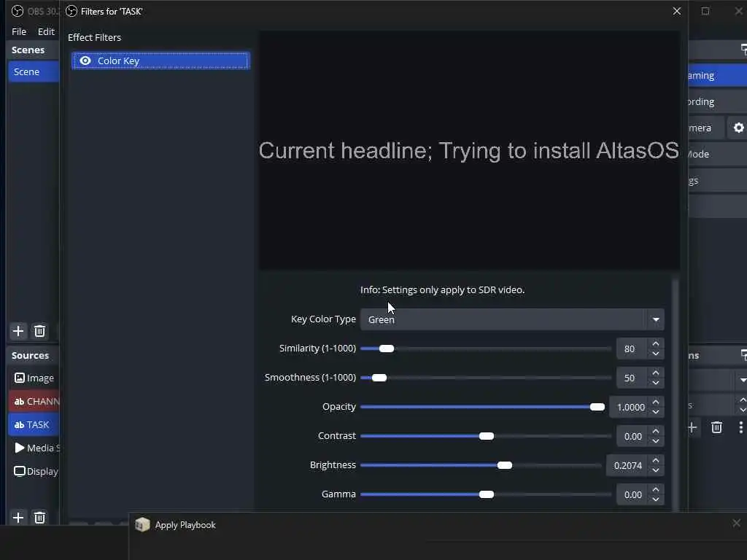Click the TASK source text icon
This screenshot has width=747, height=560.
click(19, 425)
